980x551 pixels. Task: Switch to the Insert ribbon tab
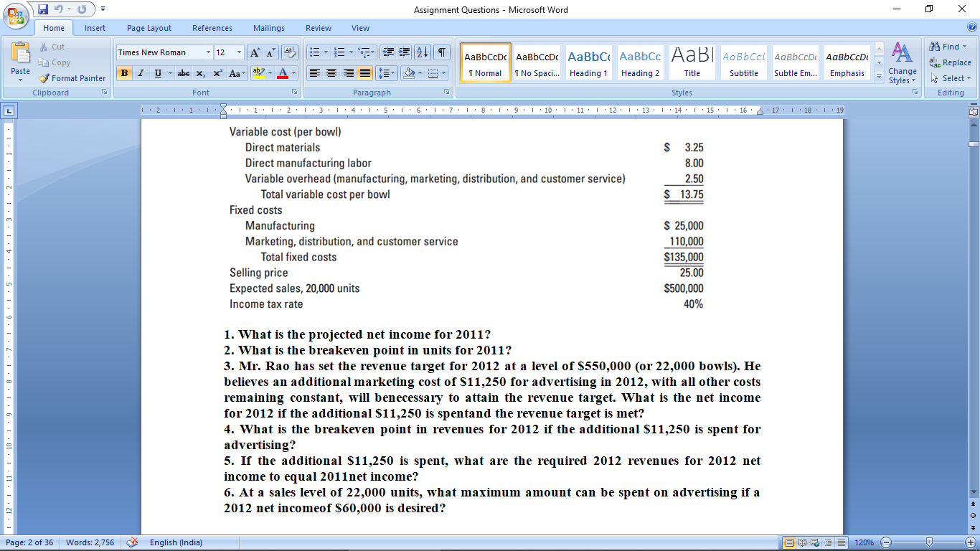95,28
